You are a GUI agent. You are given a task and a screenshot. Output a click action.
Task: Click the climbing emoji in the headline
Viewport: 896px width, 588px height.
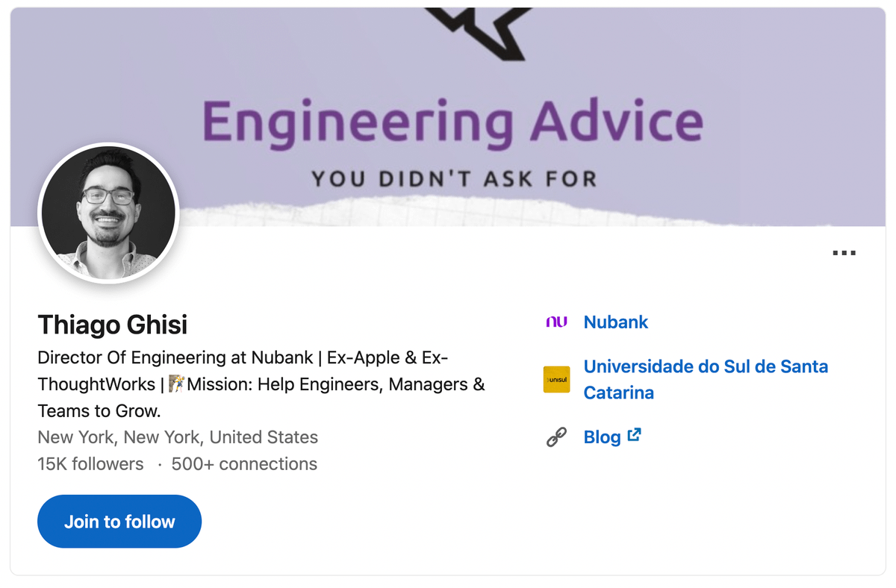pyautogui.click(x=176, y=385)
